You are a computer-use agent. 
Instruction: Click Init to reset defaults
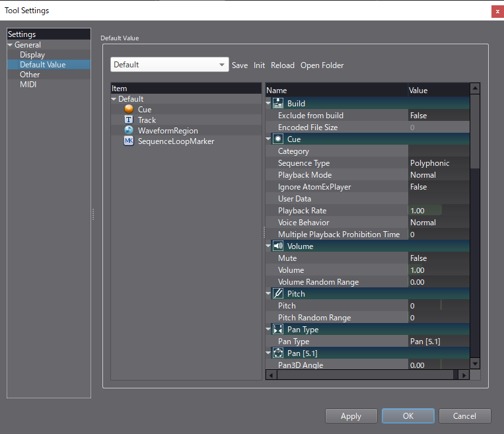tap(259, 65)
